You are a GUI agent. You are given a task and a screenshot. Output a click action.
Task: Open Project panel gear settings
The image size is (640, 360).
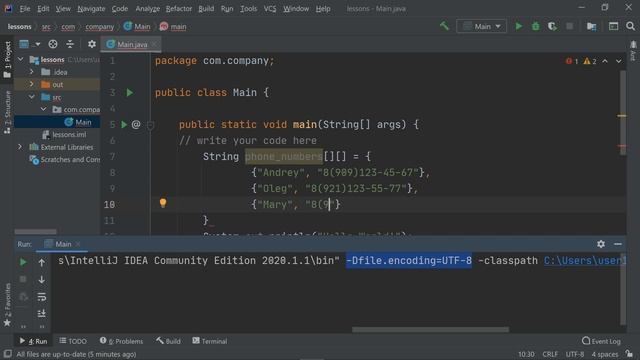[92, 44]
